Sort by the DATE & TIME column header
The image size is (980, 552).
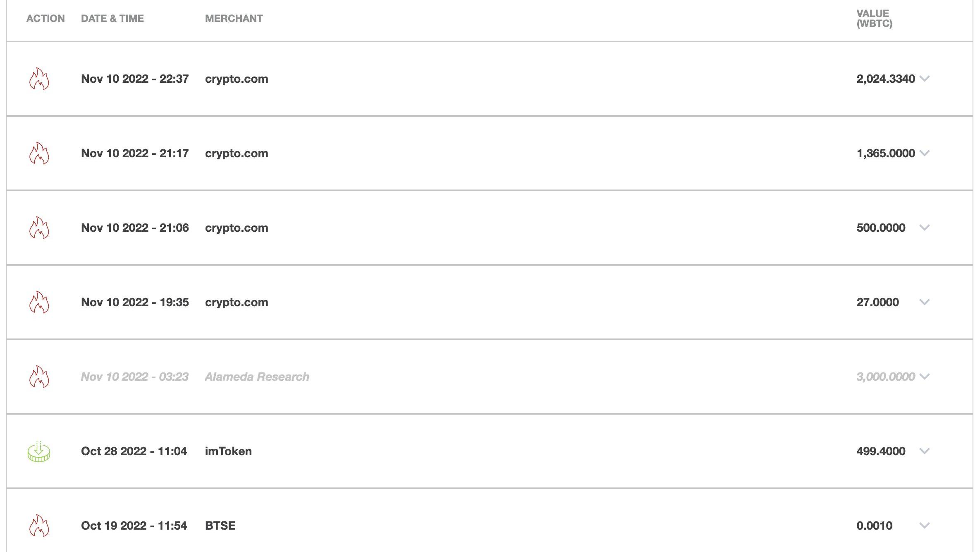(112, 19)
